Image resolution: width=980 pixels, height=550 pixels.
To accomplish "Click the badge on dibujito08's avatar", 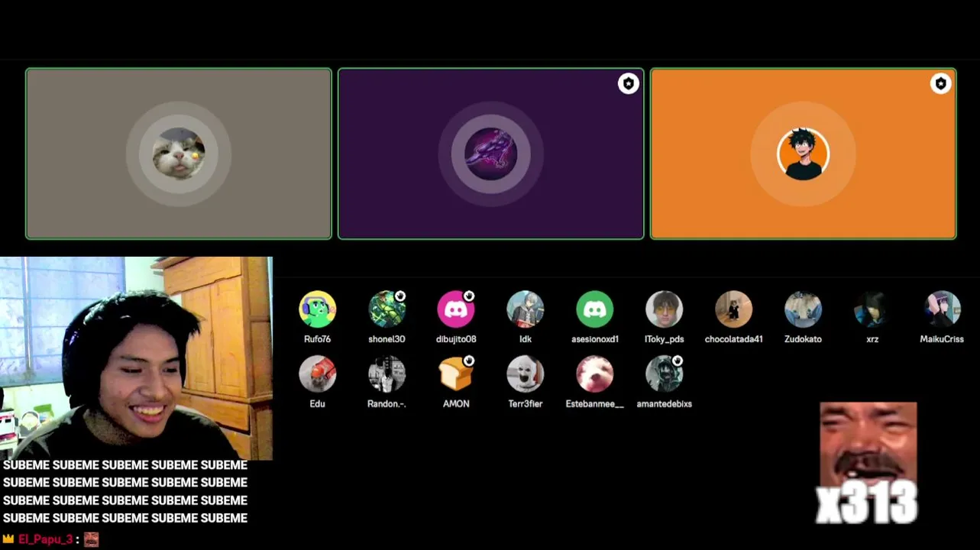I will pos(470,296).
